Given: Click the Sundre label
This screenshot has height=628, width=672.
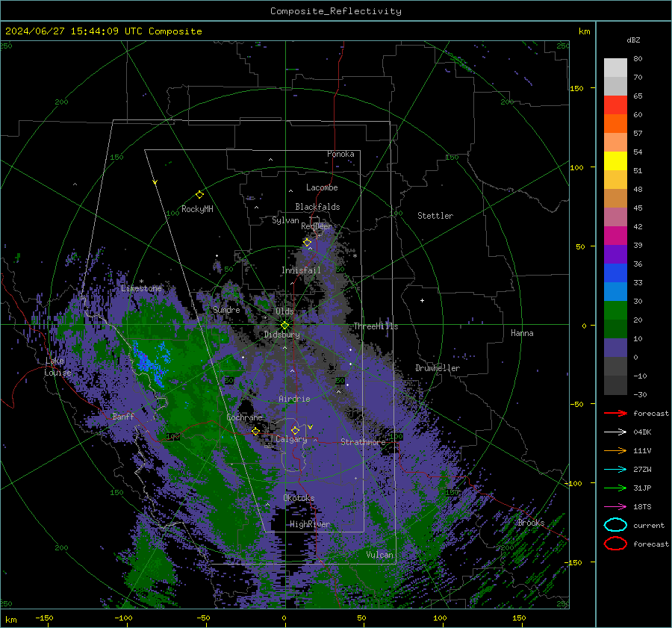Looking at the screenshot, I should [226, 309].
